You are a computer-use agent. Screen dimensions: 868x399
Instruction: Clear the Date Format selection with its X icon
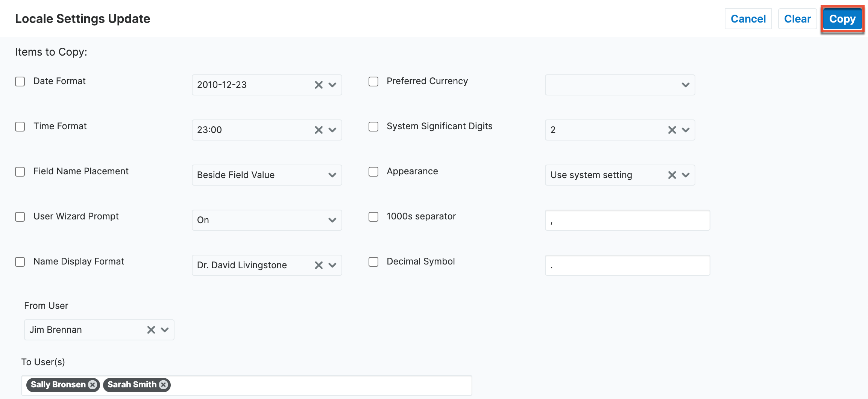click(319, 85)
